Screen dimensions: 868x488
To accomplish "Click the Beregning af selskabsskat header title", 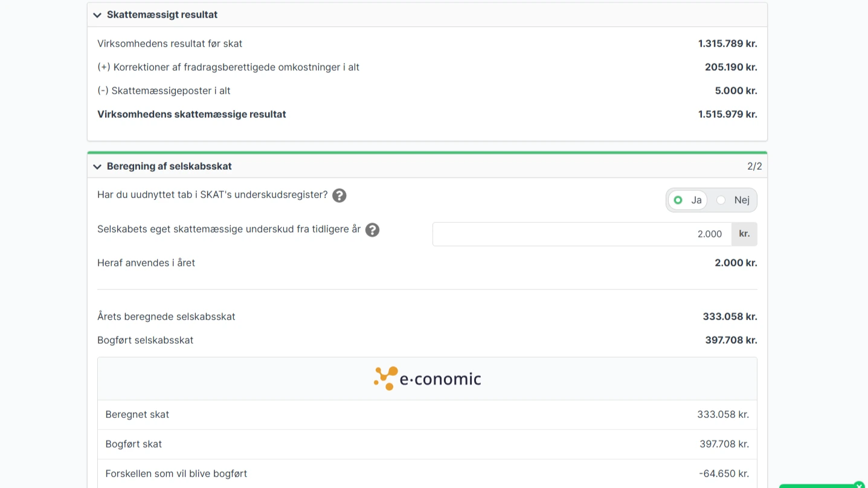I will 169,166.
